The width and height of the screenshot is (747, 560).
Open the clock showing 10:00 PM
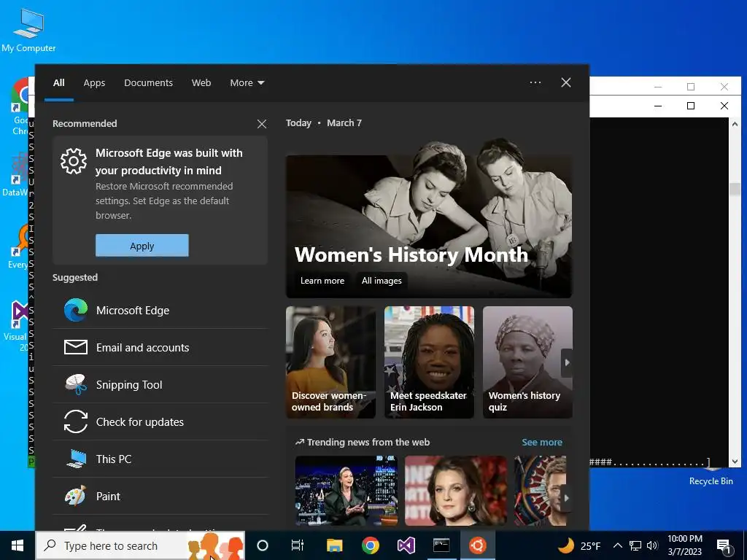[x=684, y=545]
